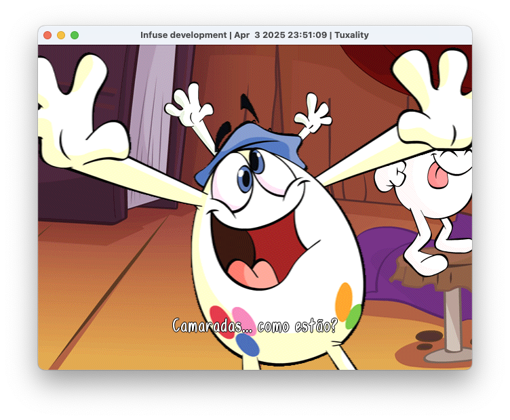The height and width of the screenshot is (420, 510).
Task: Minimize the window with the yellow button
Action: point(61,35)
